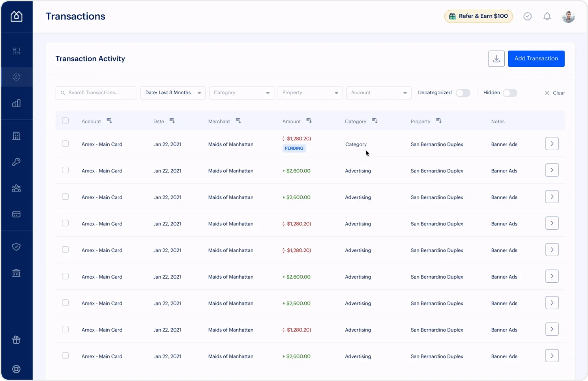Open the building properties icon in sidebar

click(16, 136)
